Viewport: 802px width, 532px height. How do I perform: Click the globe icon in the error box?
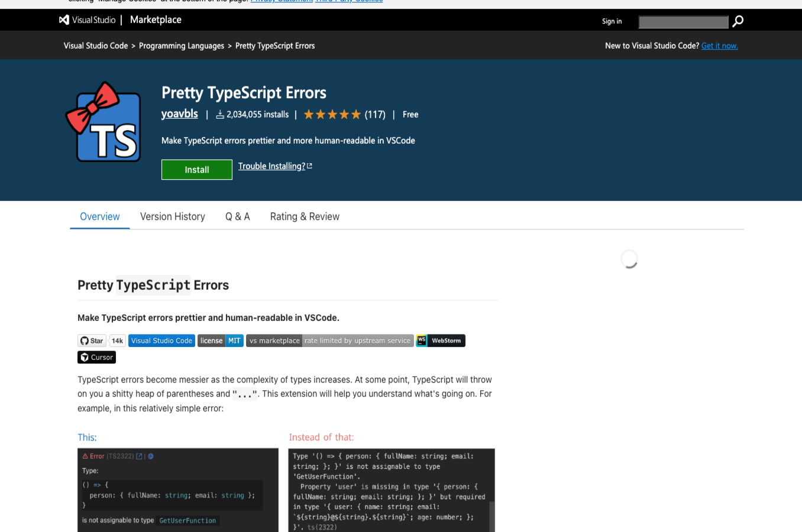pyautogui.click(x=150, y=456)
